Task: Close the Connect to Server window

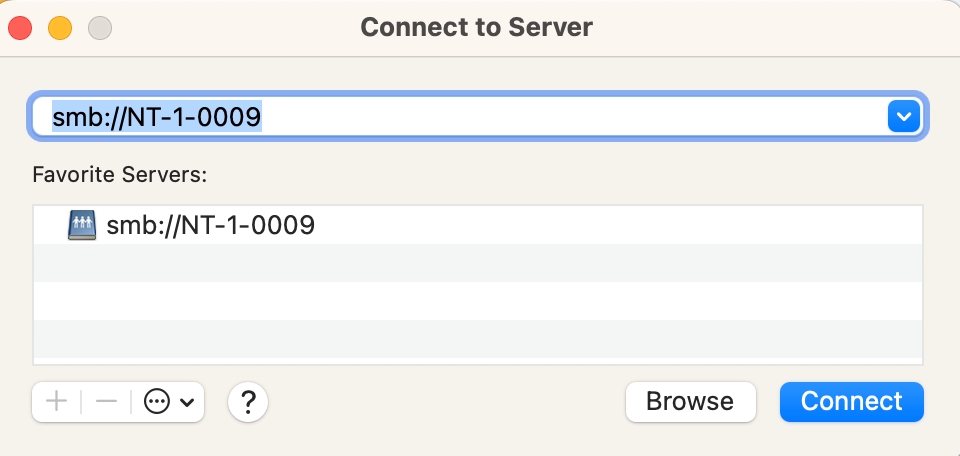Action: pos(21,27)
